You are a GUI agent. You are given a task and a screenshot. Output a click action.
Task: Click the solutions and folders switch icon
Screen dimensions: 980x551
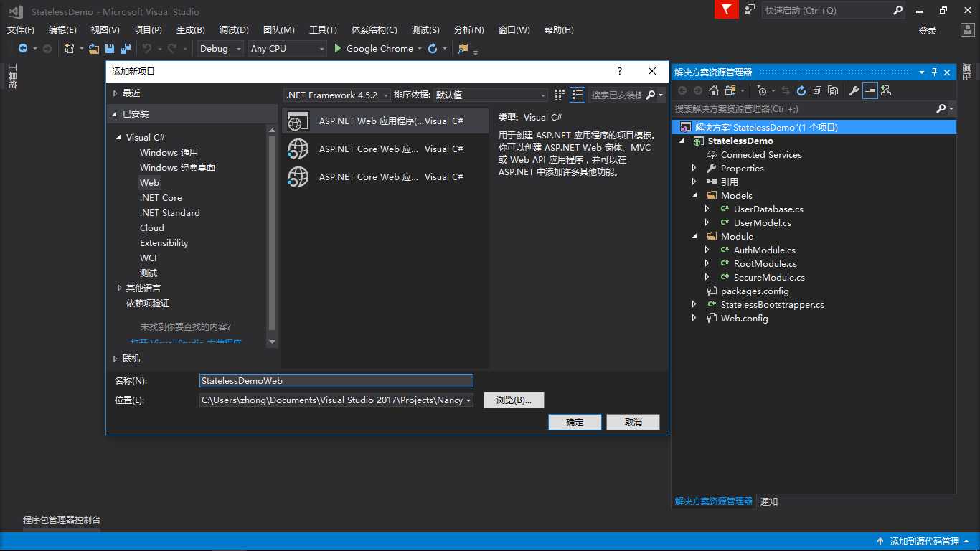(x=731, y=90)
